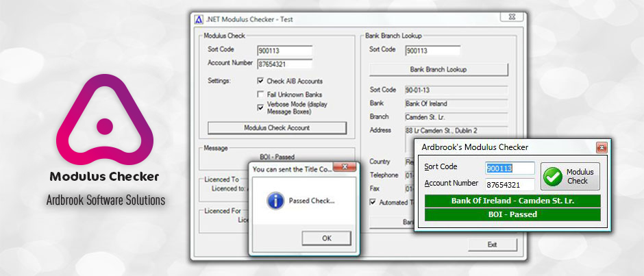Click the green 'Bank Of Ireland - Camden St. Lr.' bar

[x=512, y=201]
